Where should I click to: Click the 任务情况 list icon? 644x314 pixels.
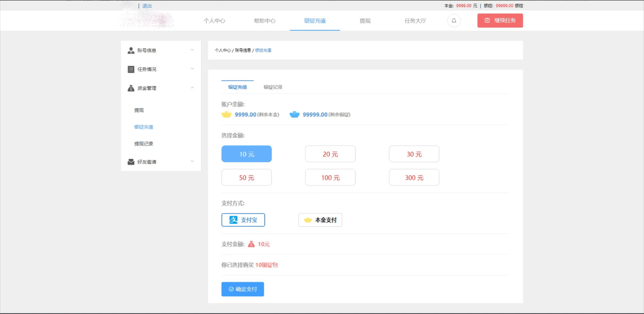point(131,69)
